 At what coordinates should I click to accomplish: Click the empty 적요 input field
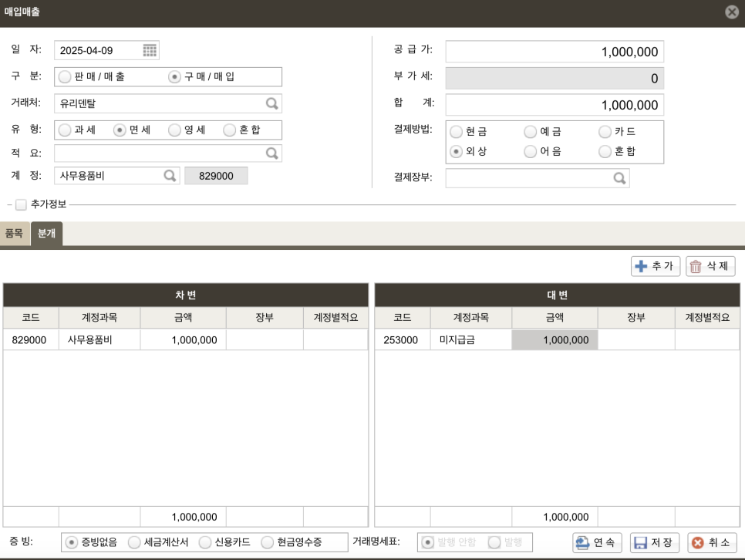(167, 153)
